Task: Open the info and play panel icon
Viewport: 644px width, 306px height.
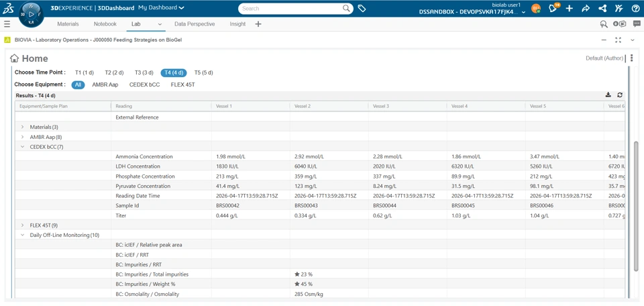Action: [619, 24]
